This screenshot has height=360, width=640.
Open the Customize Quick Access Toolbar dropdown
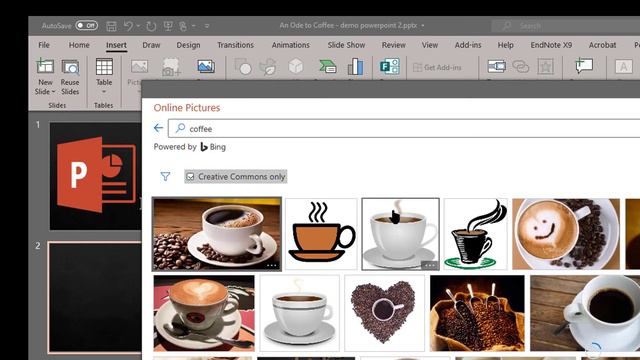coord(207,26)
